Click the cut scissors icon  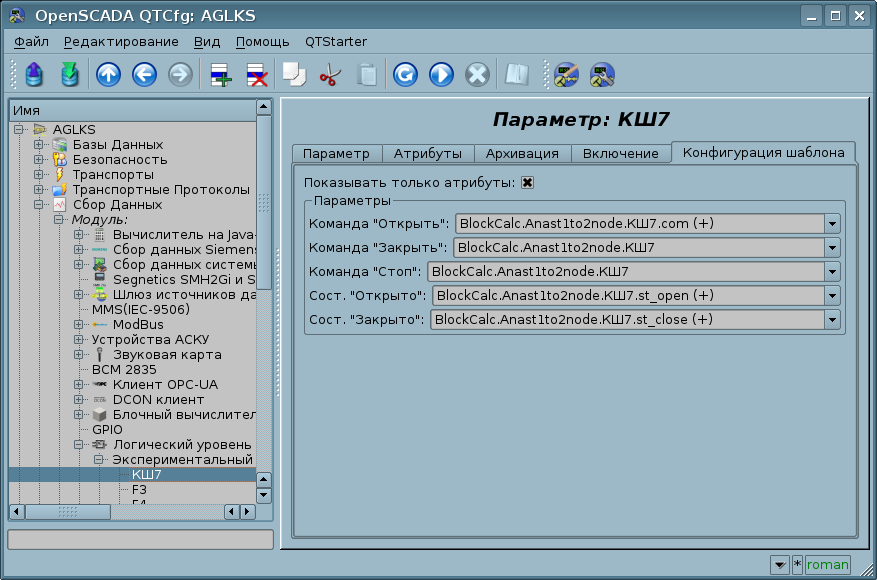point(329,75)
